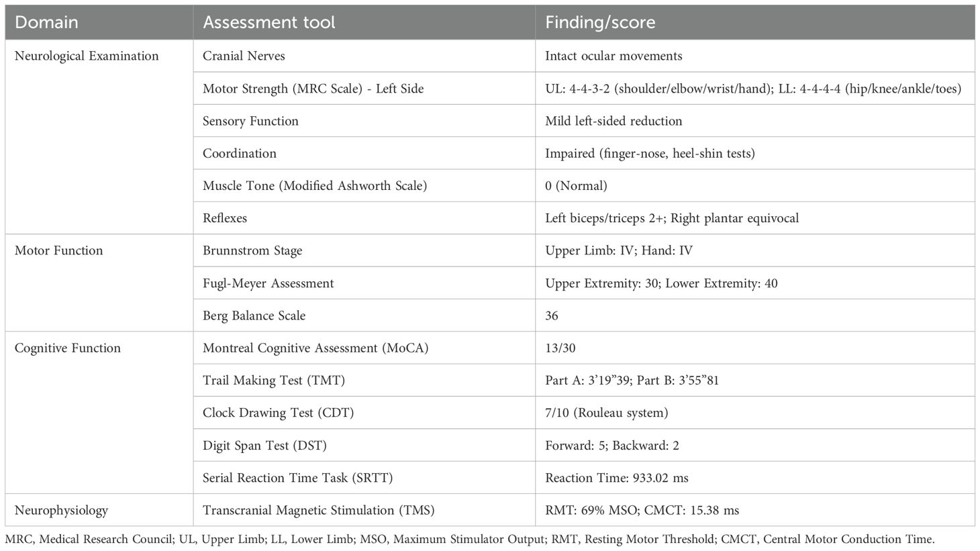Select the Neurological Examination domain cell

click(x=87, y=56)
